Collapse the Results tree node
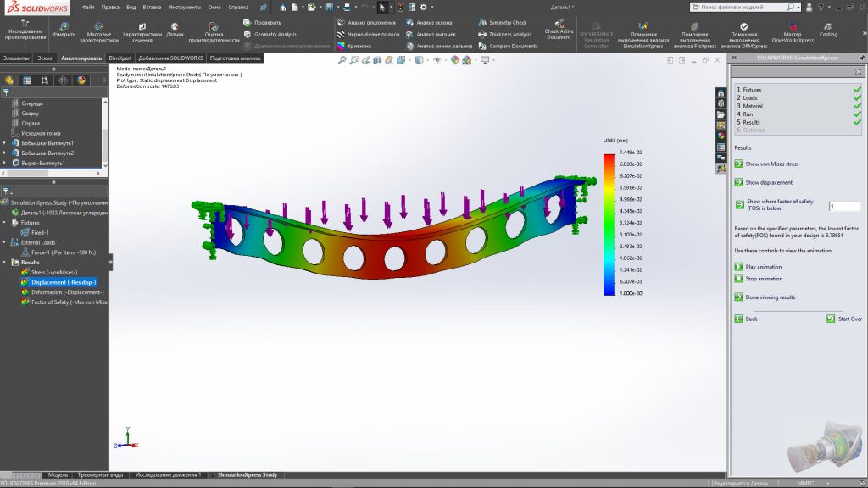868x488 pixels. point(5,263)
